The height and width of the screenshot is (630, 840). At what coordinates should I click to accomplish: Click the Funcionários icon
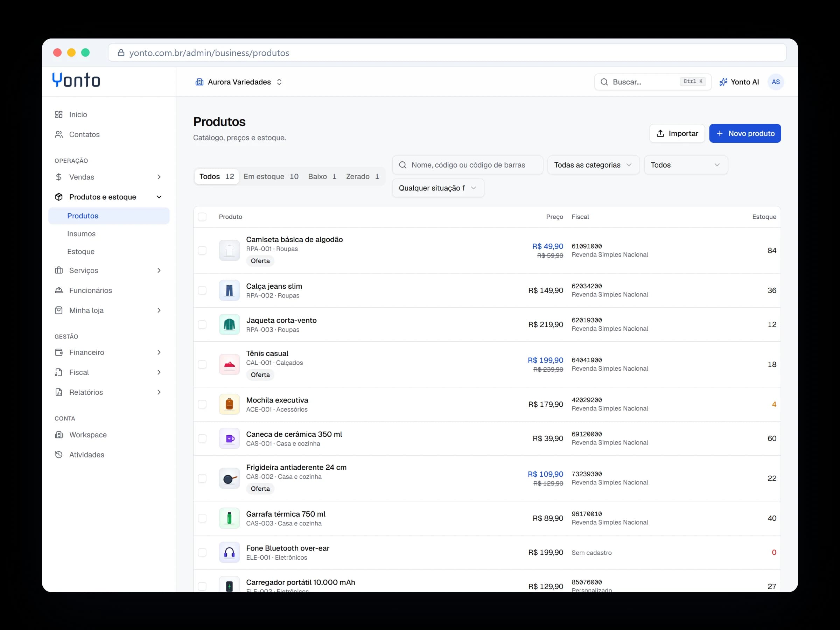click(58, 290)
